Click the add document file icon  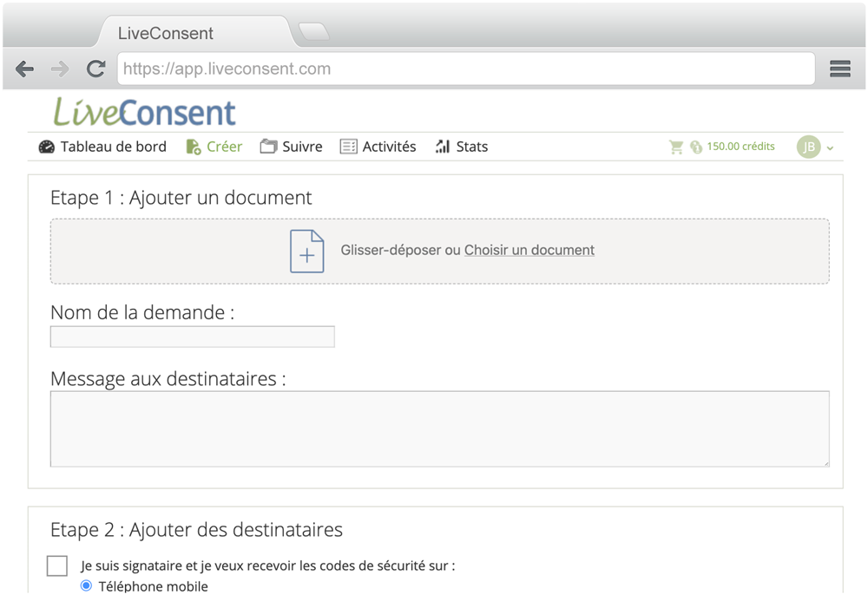306,252
